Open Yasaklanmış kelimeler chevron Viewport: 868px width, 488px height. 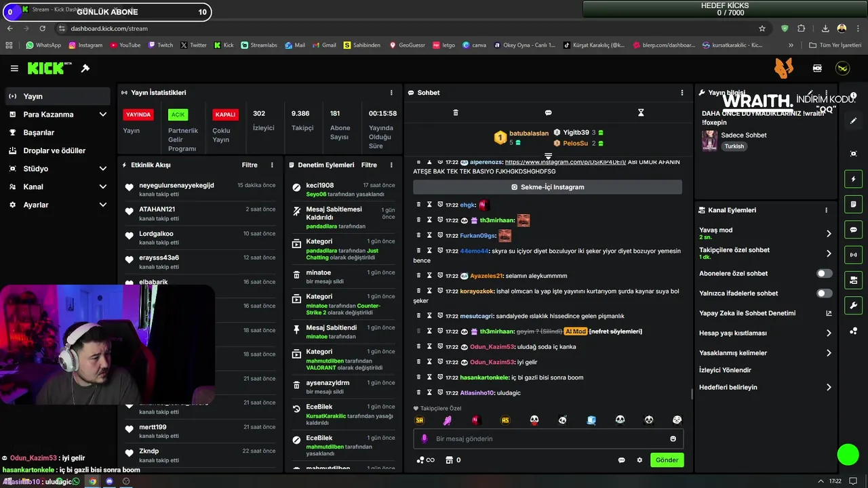point(829,353)
